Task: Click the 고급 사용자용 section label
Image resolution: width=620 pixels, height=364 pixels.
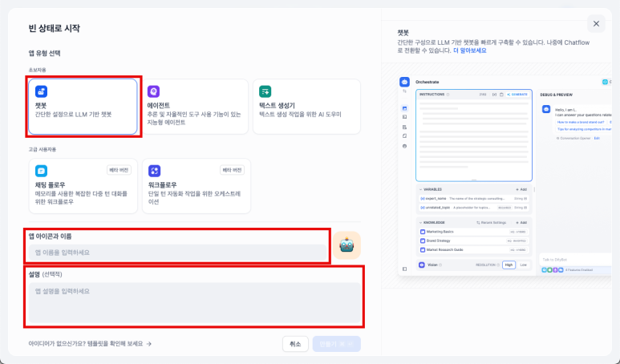Action: [43, 149]
